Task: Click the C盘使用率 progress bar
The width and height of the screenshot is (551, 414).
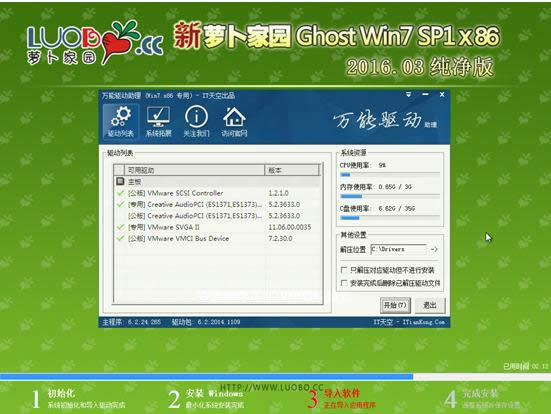Action: (x=390, y=218)
